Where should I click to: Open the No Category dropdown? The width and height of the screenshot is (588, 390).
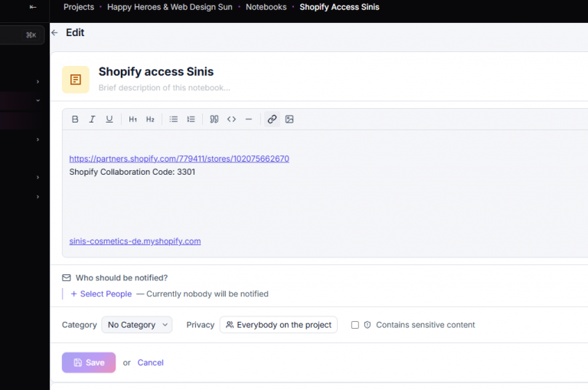click(x=137, y=325)
